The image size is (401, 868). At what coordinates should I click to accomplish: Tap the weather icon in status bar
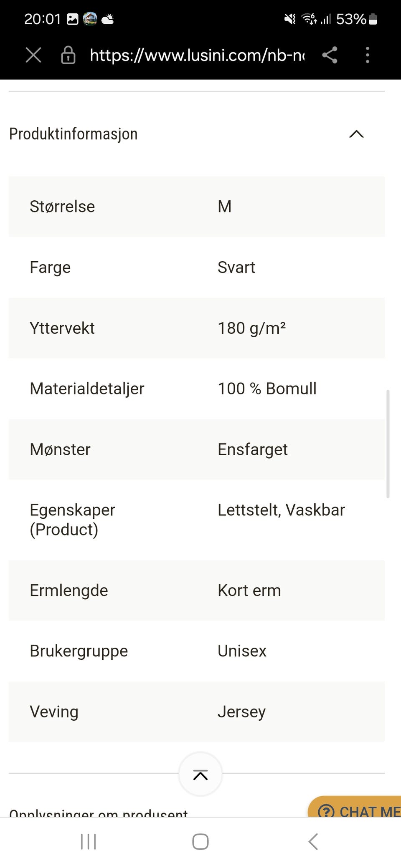(x=107, y=19)
